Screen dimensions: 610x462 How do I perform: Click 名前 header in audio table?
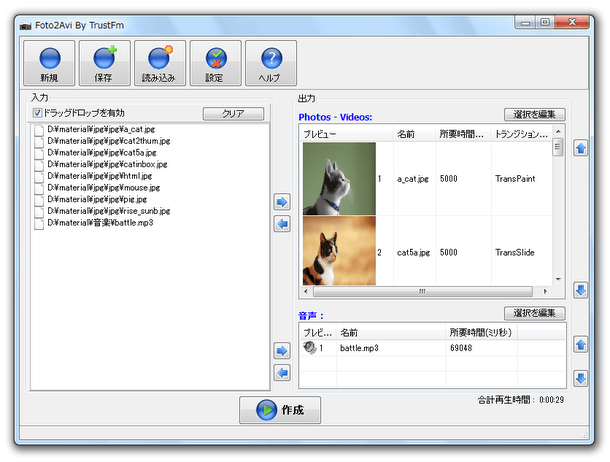coord(391,332)
